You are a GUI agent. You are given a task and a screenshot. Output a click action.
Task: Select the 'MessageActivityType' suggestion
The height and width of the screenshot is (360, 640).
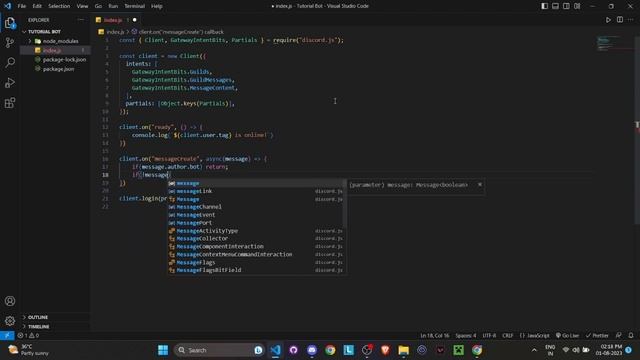[257, 231]
